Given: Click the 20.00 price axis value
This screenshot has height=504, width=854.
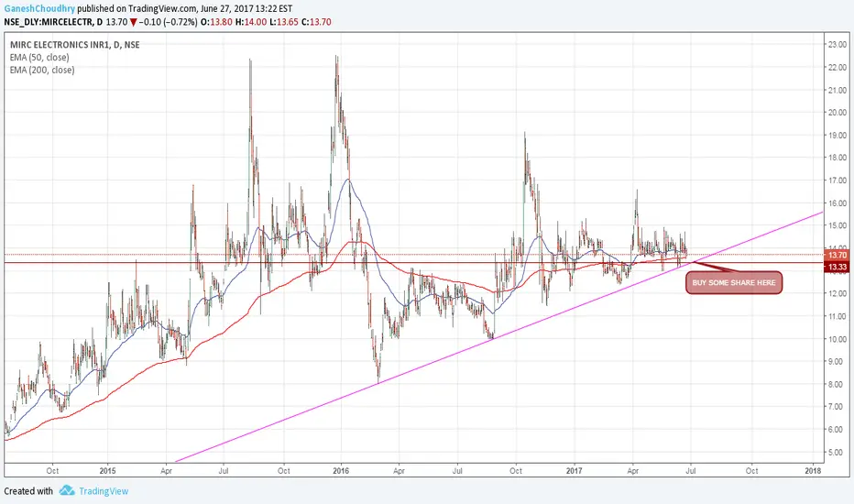Looking at the screenshot, I should (838, 112).
